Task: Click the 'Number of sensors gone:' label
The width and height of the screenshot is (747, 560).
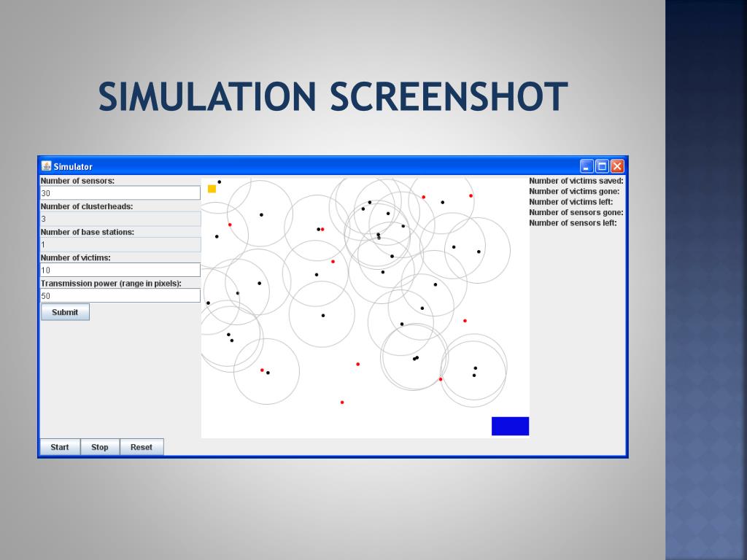Action: (576, 212)
